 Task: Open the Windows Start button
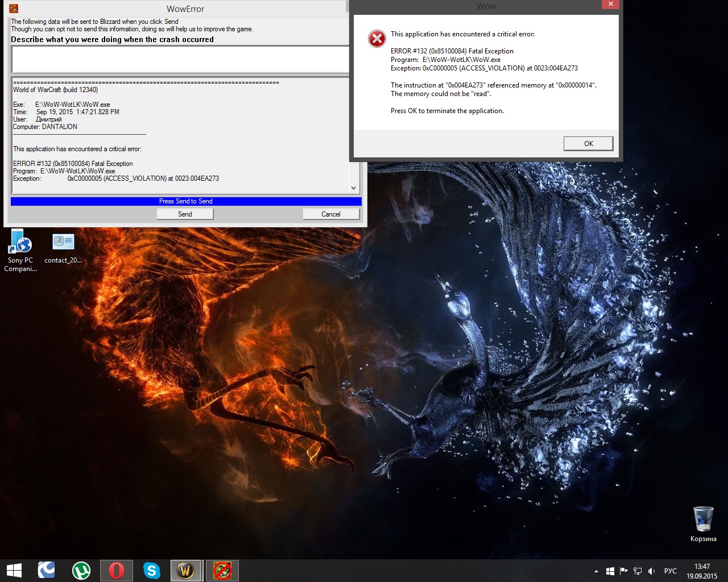pyautogui.click(x=14, y=570)
